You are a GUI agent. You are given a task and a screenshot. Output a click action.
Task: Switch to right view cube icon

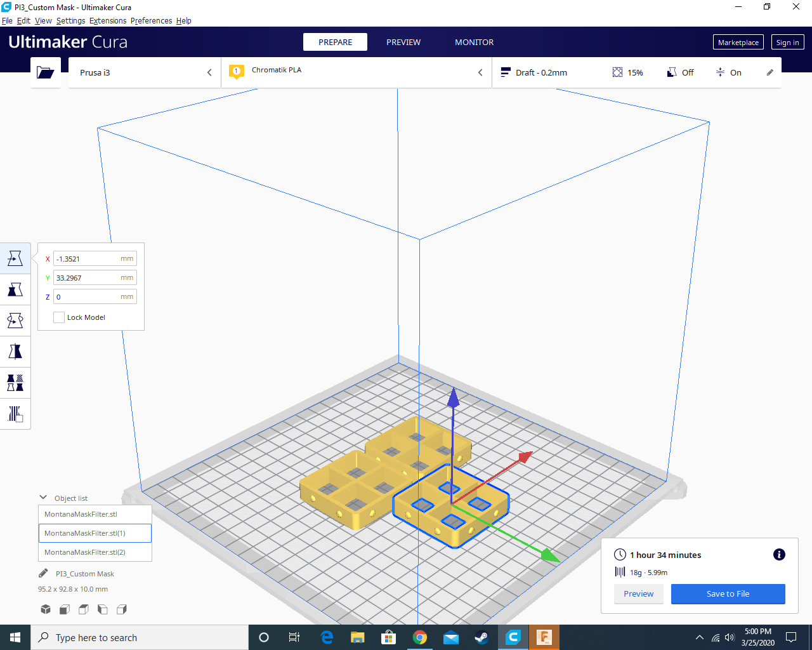pyautogui.click(x=122, y=609)
